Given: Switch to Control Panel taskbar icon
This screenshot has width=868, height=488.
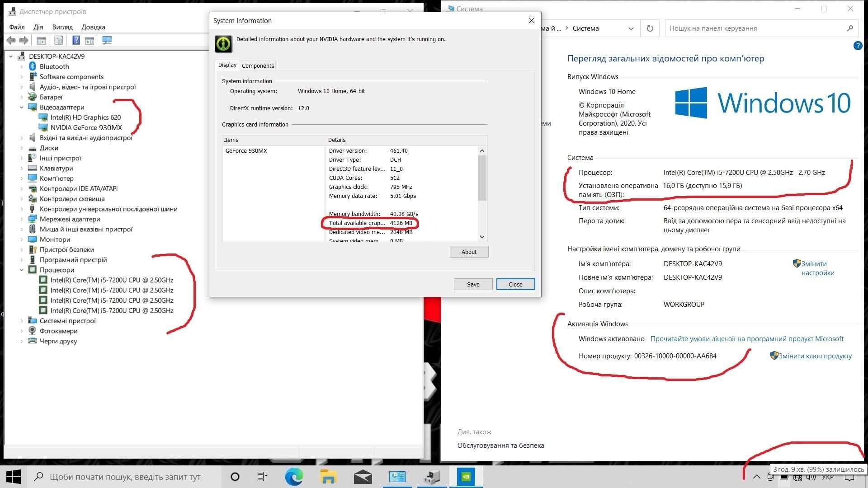Looking at the screenshot, I should click(397, 477).
